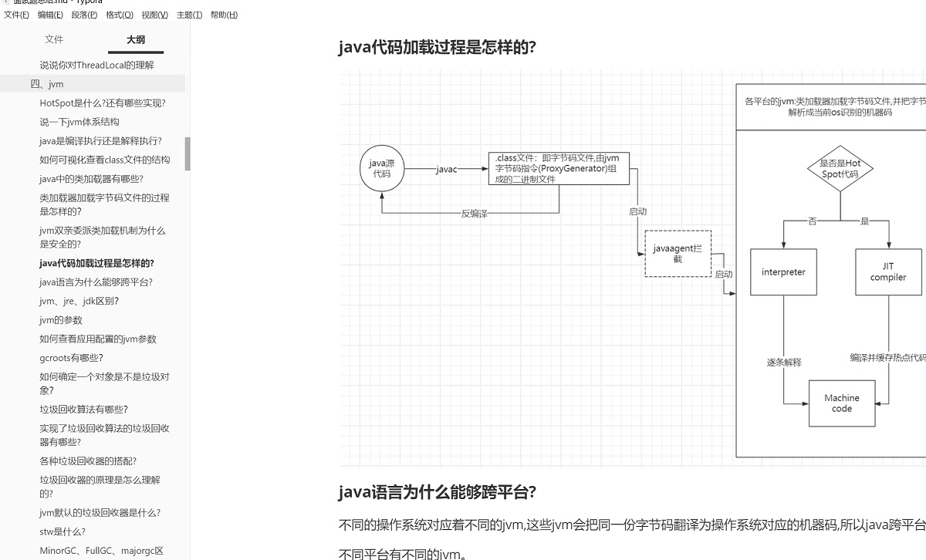
Task: Open the 视图(V) menu
Action: [x=154, y=15]
